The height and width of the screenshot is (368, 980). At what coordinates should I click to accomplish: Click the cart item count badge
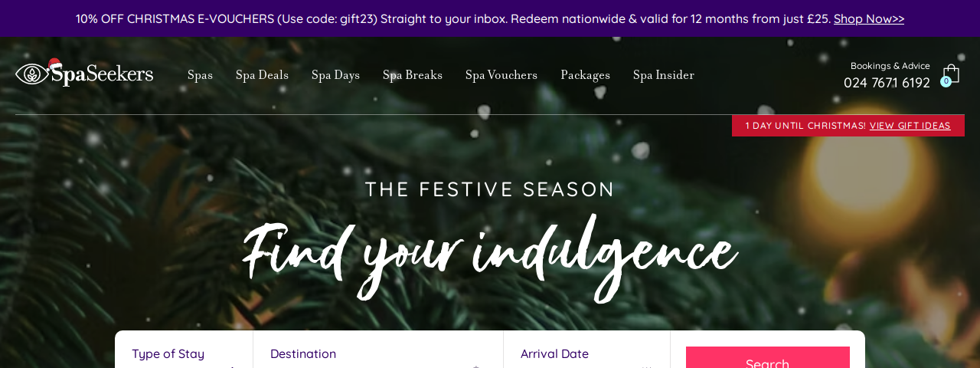coord(946,81)
